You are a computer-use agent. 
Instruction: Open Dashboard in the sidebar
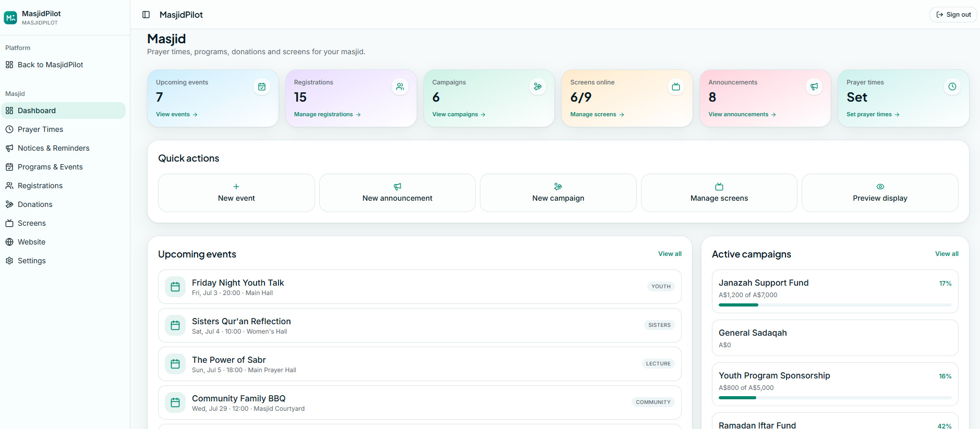(63, 111)
